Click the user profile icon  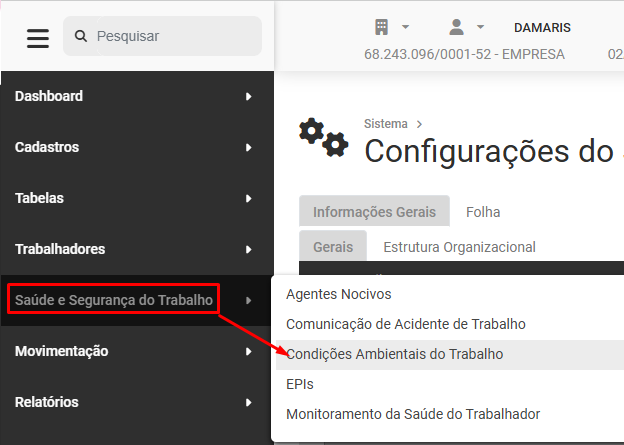pyautogui.click(x=456, y=27)
